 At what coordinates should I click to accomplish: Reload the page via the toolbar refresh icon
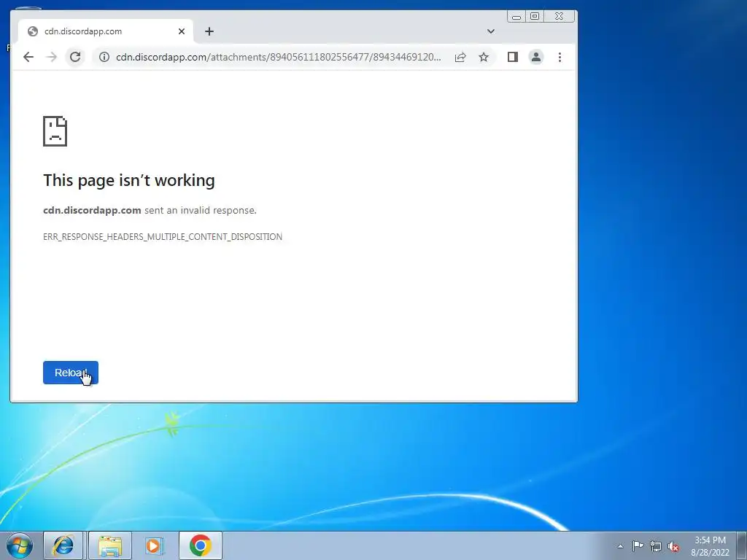pos(75,57)
